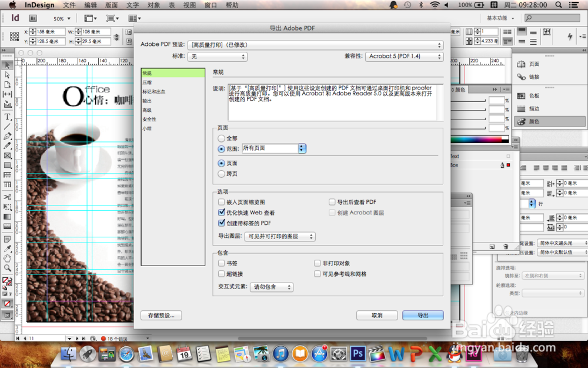The width and height of the screenshot is (588, 368).
Task: Select the Pen tool
Action: click(x=7, y=136)
